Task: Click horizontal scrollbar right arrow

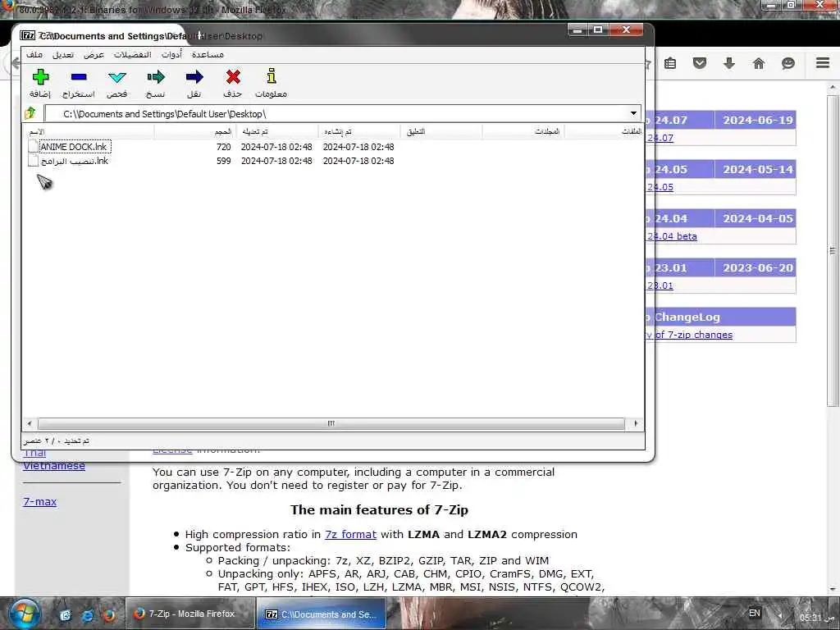Action: [636, 423]
